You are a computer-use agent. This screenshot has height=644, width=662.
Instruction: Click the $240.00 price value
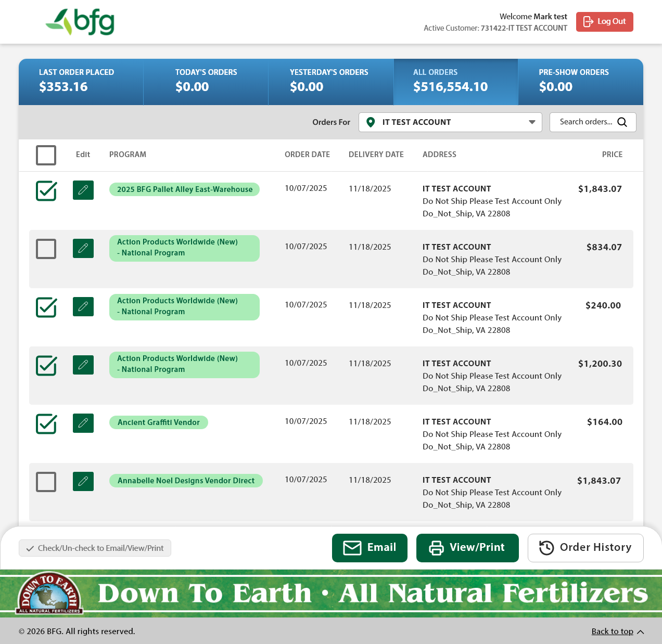(x=603, y=305)
